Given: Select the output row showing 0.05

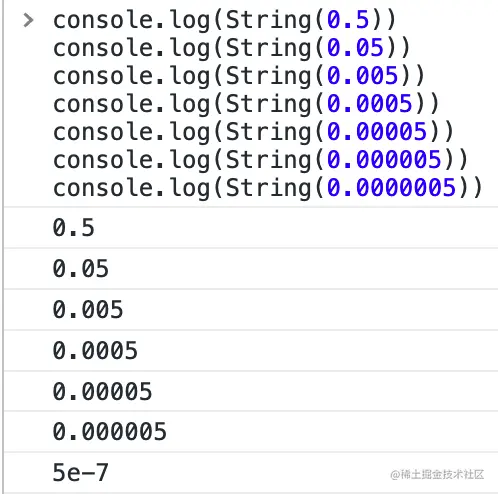Looking at the screenshot, I should 251,269.
